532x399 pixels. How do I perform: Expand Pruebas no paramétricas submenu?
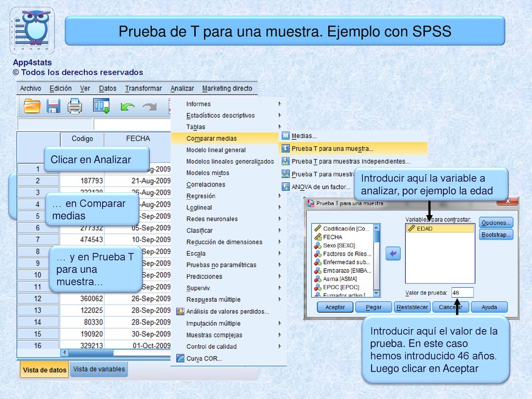tap(229, 265)
